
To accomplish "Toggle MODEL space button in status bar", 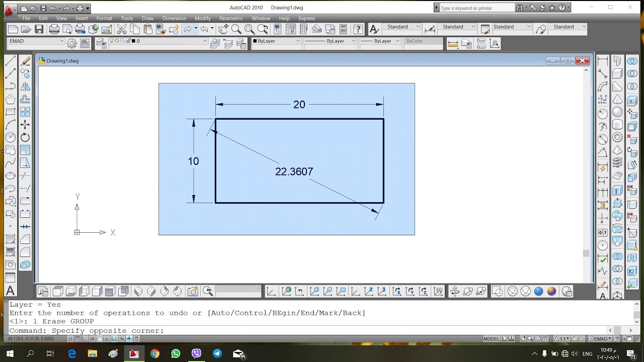I will 492,339.
